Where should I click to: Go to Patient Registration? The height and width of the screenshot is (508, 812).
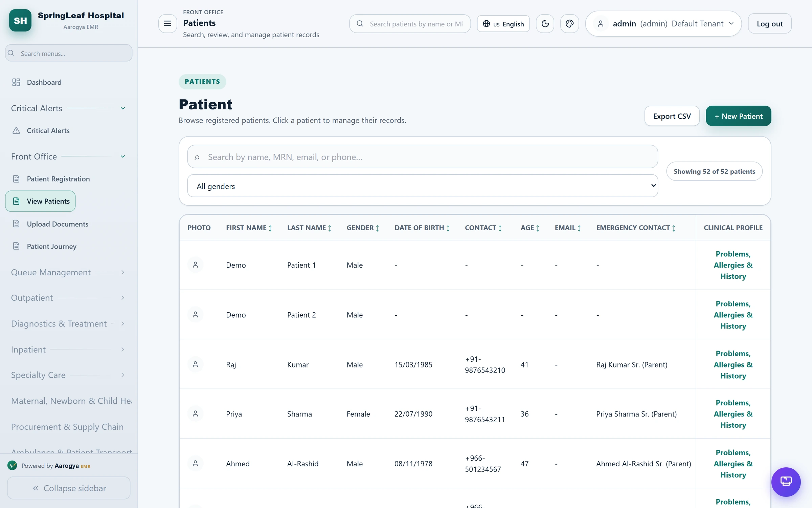[x=58, y=179]
